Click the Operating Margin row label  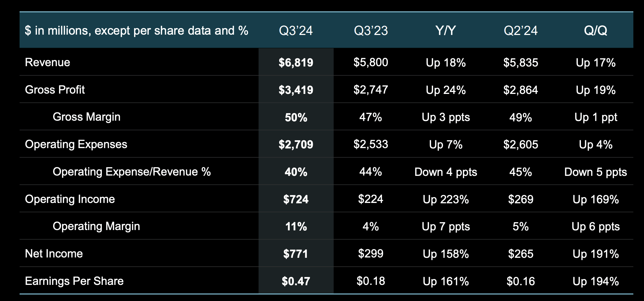coord(96,226)
